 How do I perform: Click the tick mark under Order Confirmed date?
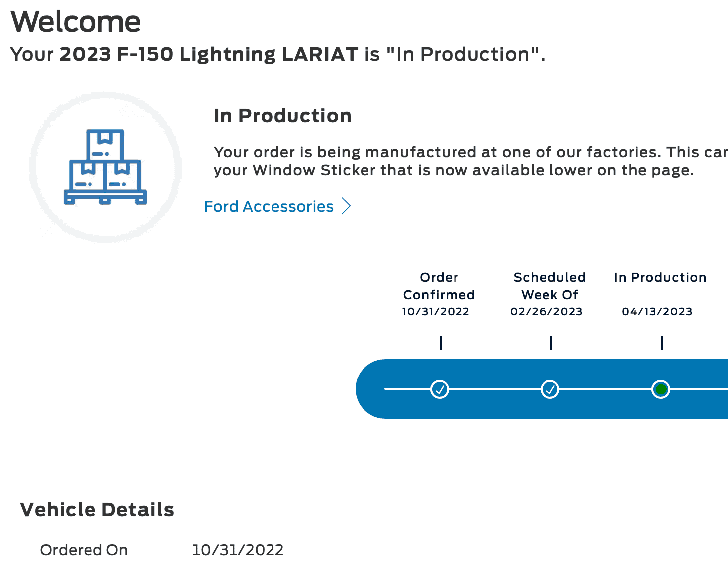pos(441,343)
